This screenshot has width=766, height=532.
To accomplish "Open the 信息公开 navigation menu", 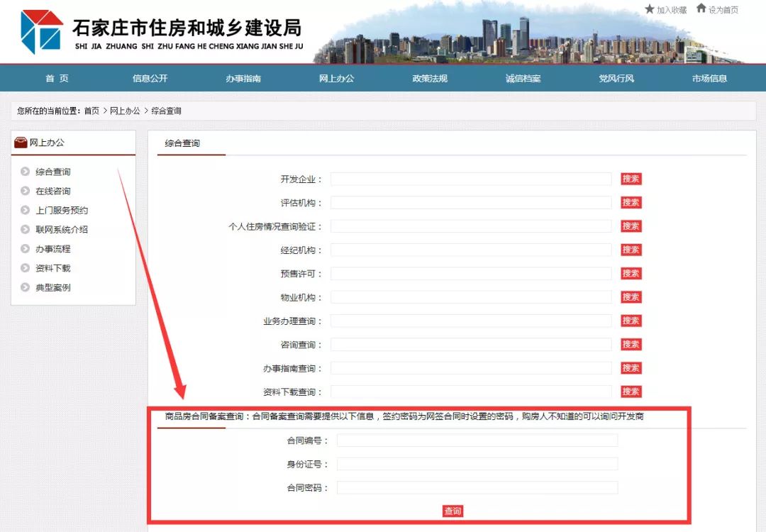I will [150, 78].
